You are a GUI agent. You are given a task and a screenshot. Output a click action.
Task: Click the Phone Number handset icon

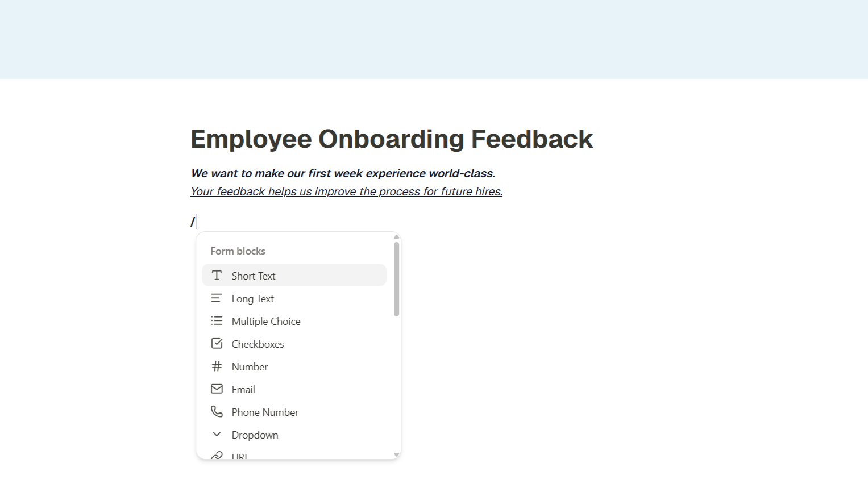(x=217, y=411)
